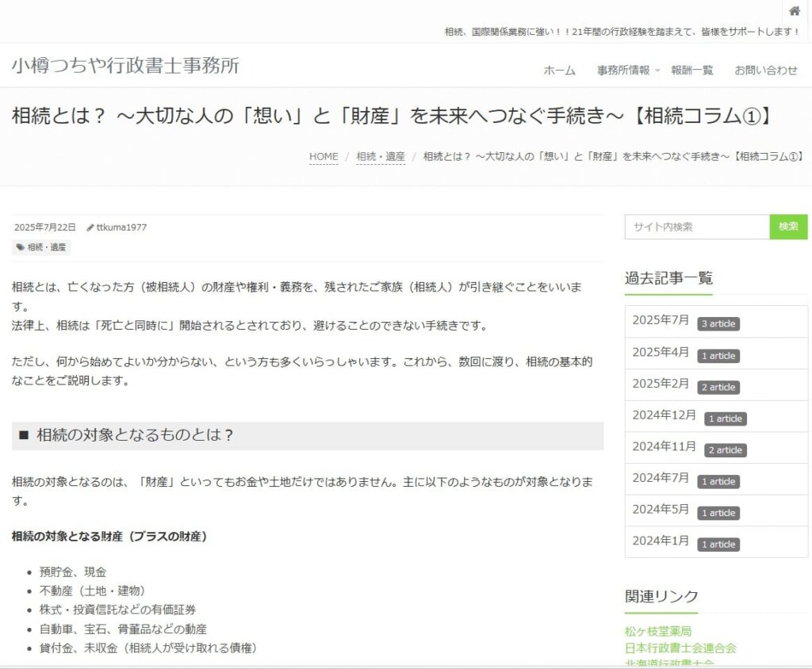Click the 松ヶ枝堂薬局 related link
812x669 pixels.
pyautogui.click(x=657, y=632)
